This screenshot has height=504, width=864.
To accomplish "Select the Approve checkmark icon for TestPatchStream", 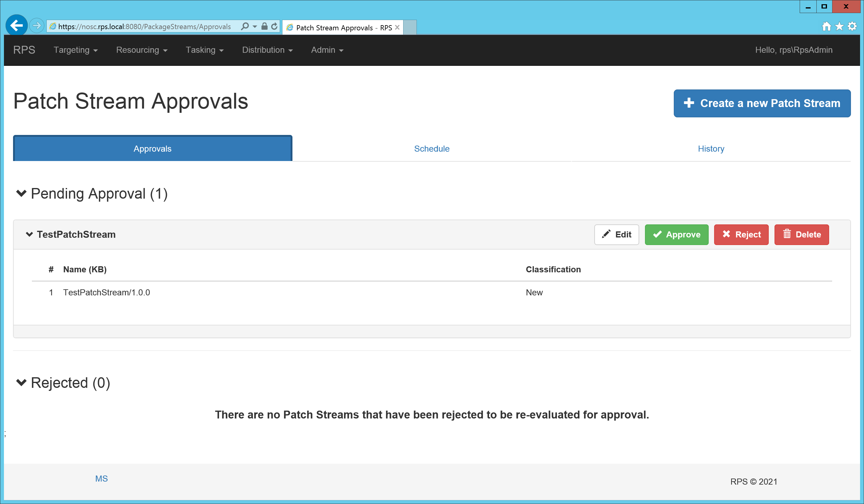I will 657,235.
